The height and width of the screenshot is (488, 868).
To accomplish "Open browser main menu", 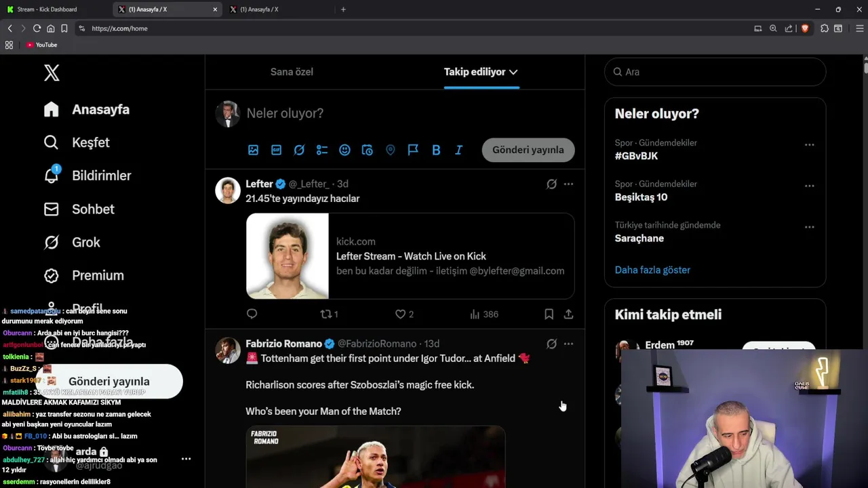I will 860,28.
